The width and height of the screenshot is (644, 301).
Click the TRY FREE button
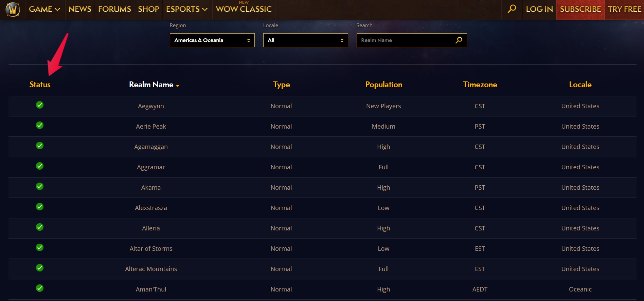(624, 9)
